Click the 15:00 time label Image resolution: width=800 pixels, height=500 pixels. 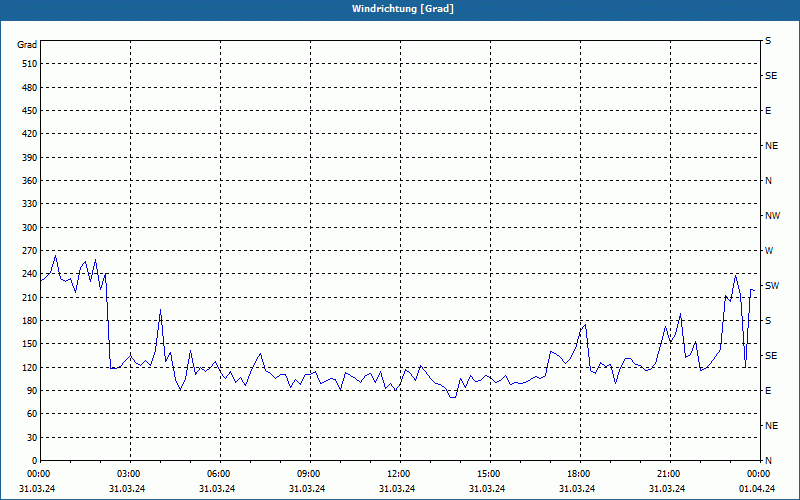(487, 474)
